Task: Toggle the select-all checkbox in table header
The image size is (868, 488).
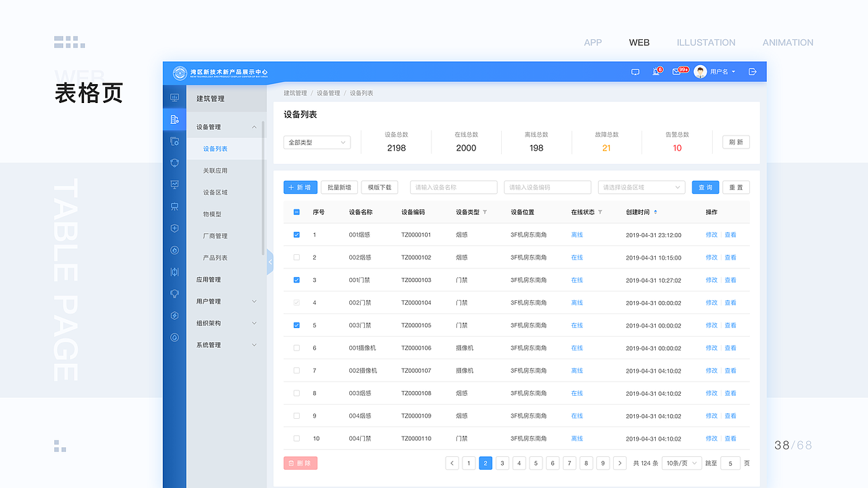Action: coord(296,211)
